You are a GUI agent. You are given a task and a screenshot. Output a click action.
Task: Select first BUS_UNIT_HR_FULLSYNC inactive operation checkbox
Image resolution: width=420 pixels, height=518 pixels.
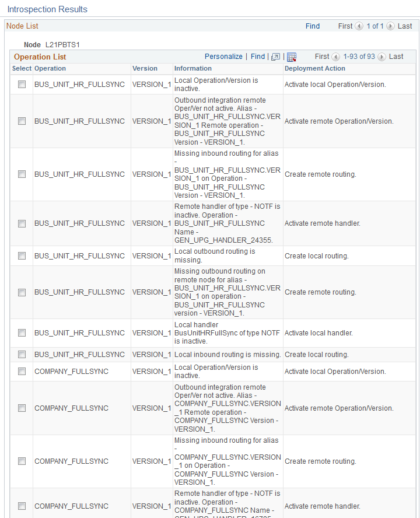click(22, 84)
